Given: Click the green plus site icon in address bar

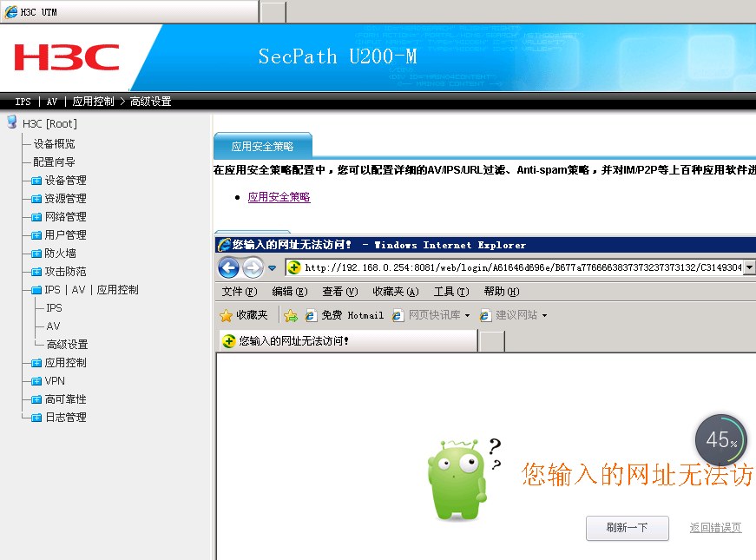Looking at the screenshot, I should (x=294, y=267).
